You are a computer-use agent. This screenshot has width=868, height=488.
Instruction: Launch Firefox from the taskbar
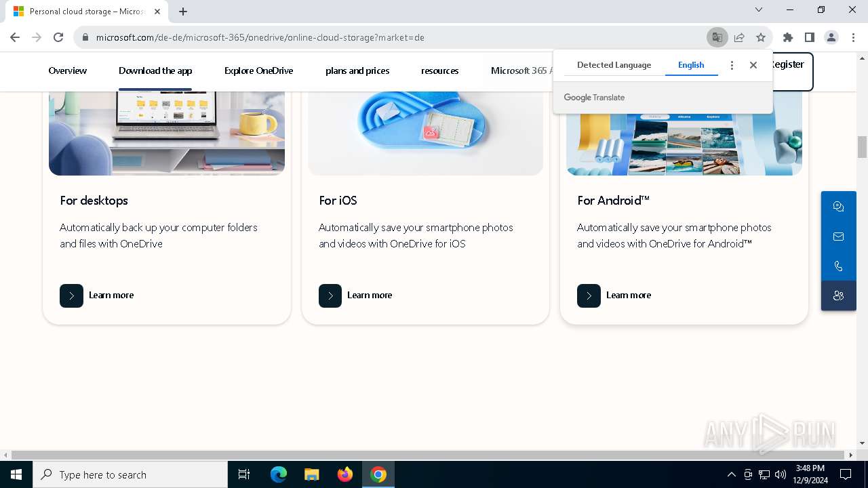345,474
